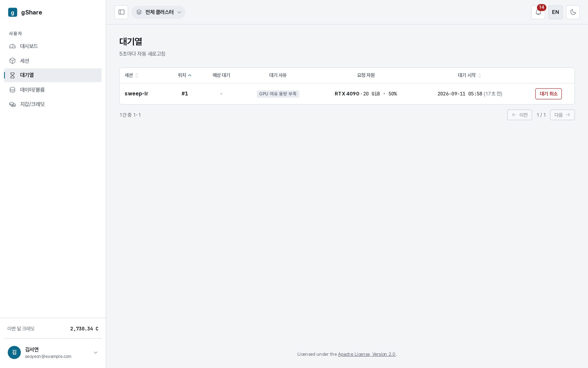Cancel waiting with 대기 취소 button
The width and height of the screenshot is (588, 368).
coord(548,94)
